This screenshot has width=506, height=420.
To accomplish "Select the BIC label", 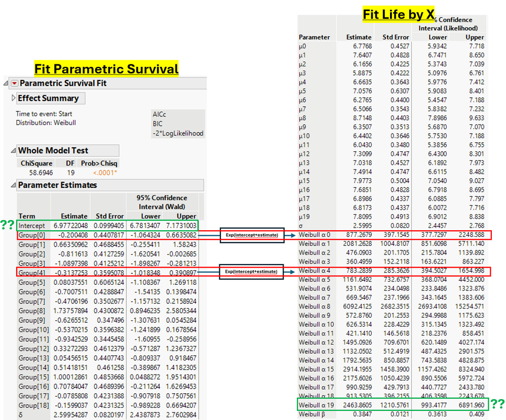I will click(x=158, y=124).
